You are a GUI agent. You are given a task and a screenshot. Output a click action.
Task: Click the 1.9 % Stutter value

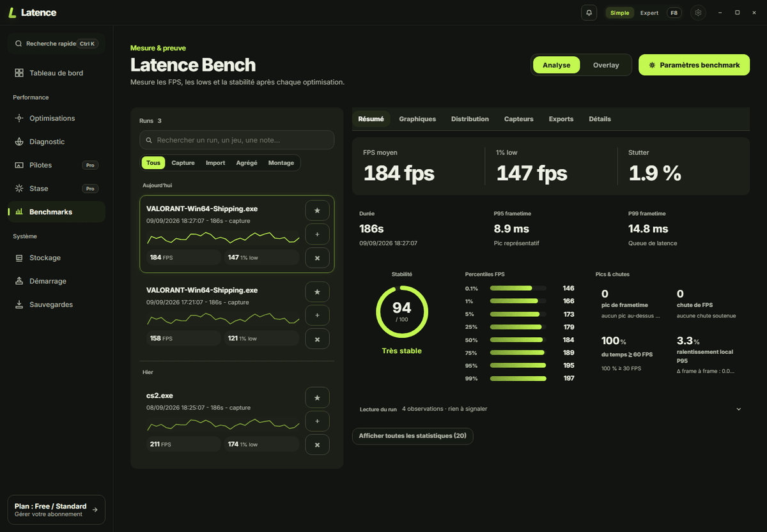[x=655, y=173]
